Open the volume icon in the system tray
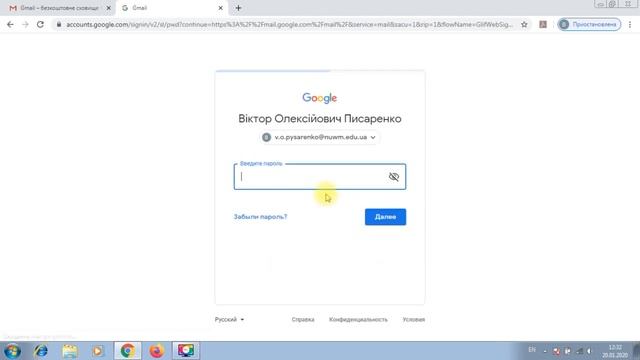This screenshot has width=640, height=360. pyautogui.click(x=589, y=351)
